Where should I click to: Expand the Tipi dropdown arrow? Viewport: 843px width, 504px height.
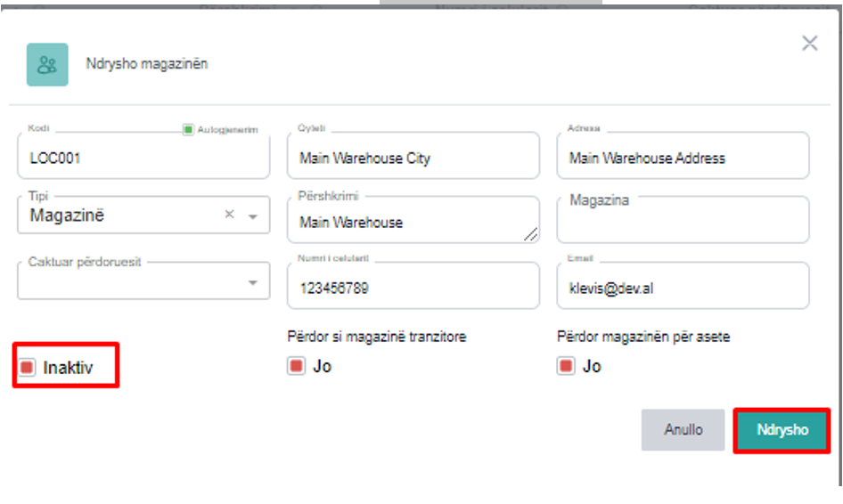point(252,216)
